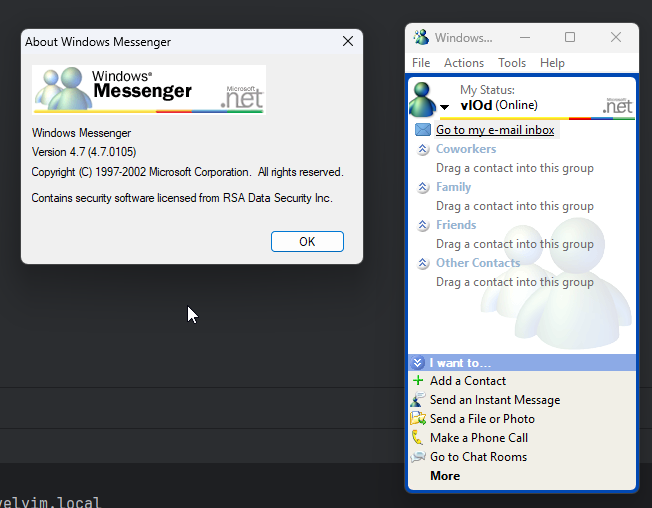This screenshot has width=652, height=508.
Task: Collapse the 'I want to...' panel chevron
Action: tap(417, 363)
